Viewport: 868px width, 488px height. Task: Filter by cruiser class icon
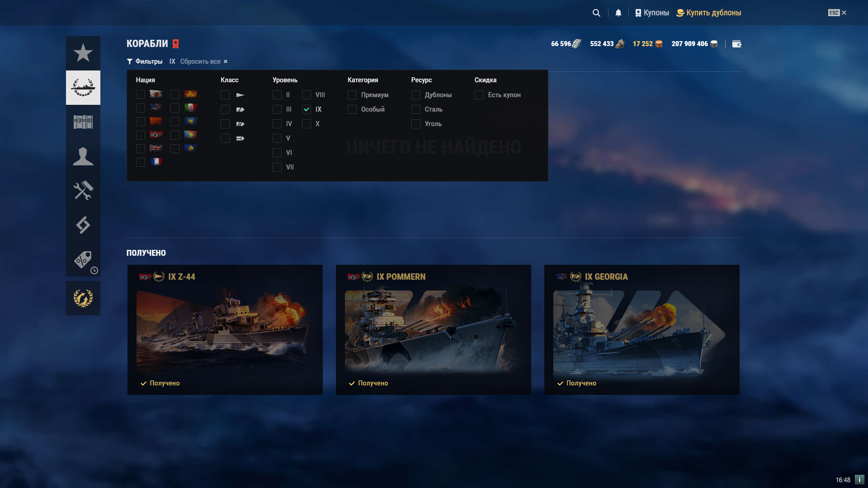240,109
